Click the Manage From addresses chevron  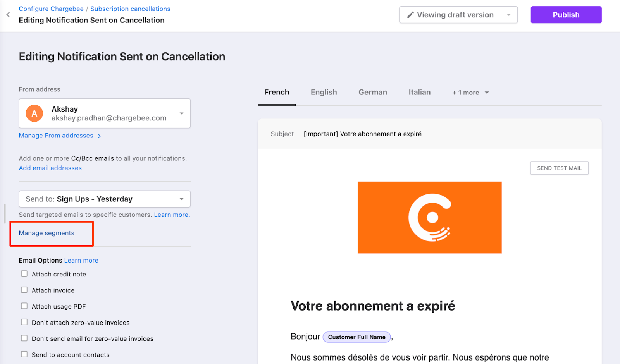click(x=100, y=136)
